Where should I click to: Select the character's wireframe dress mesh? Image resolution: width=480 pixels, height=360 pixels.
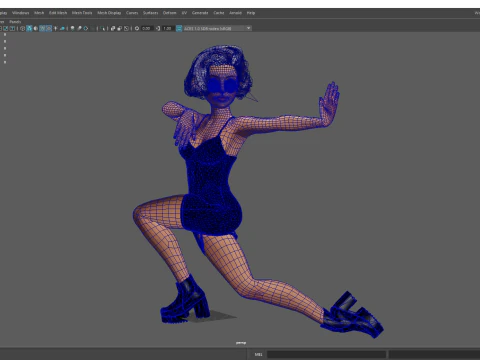(x=210, y=187)
